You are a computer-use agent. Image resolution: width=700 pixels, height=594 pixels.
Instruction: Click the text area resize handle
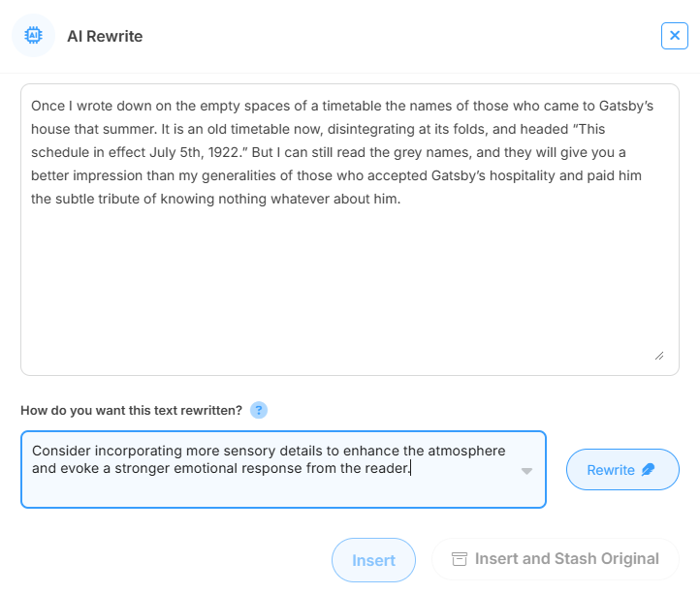click(659, 356)
